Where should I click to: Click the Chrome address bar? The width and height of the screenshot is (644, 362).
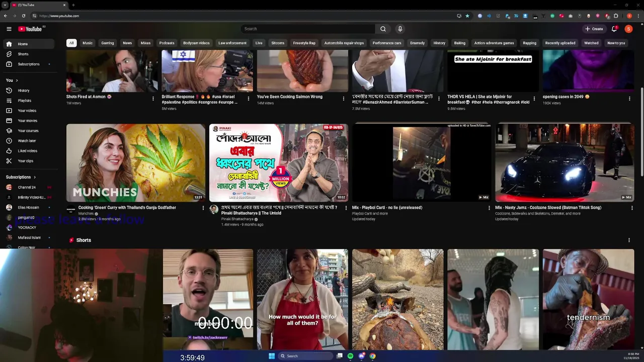242,16
